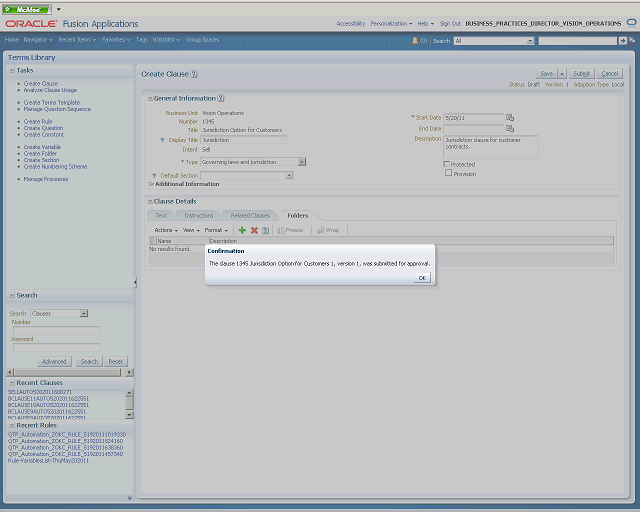Collapse the Recent Clauses panel
Image resolution: width=640 pixels, height=512 pixels.
tap(12, 383)
